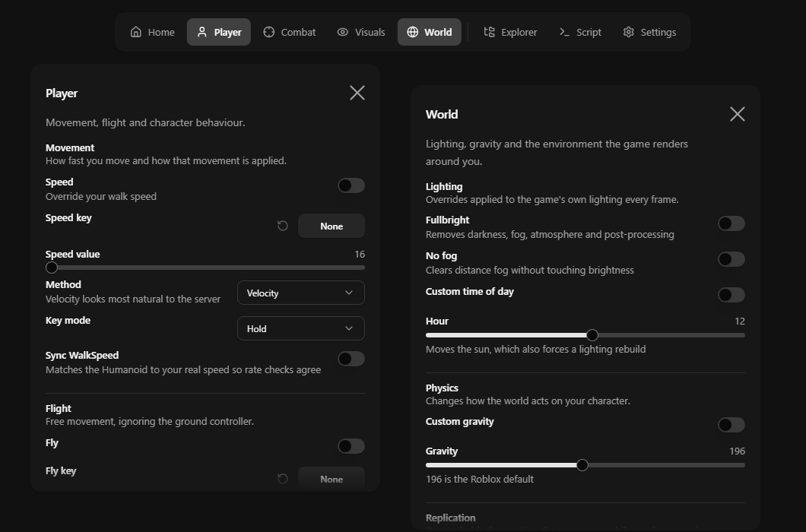Click the Hour value 12
Viewport: 806px width, 532px height.
[x=740, y=321]
